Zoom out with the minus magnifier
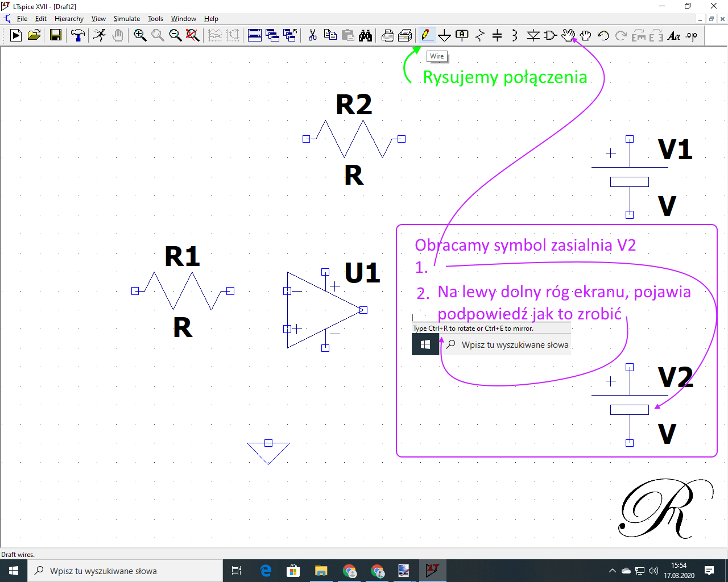This screenshot has height=582, width=728. pyautogui.click(x=175, y=35)
